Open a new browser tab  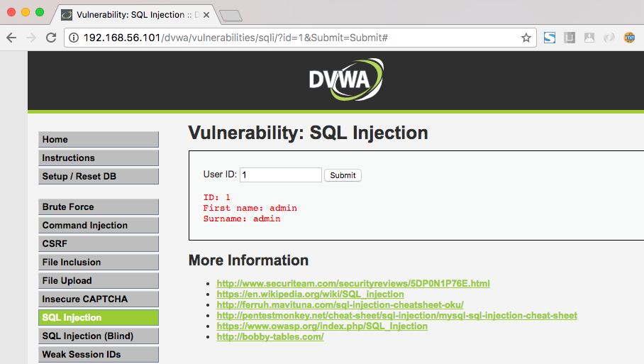231,15
